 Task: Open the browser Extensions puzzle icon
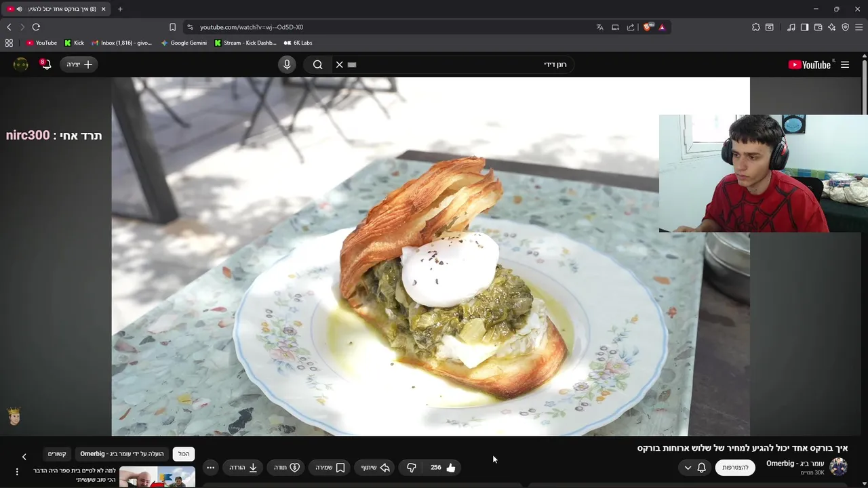[755, 27]
